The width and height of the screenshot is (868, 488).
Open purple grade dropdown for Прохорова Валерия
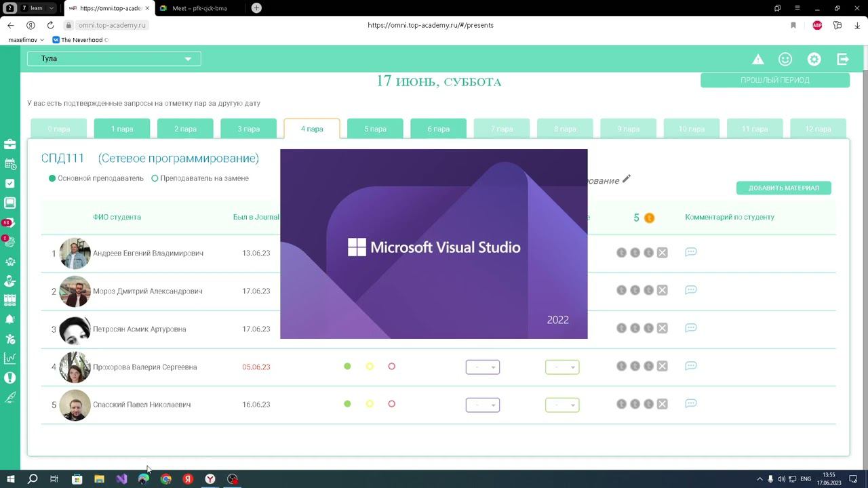click(483, 367)
